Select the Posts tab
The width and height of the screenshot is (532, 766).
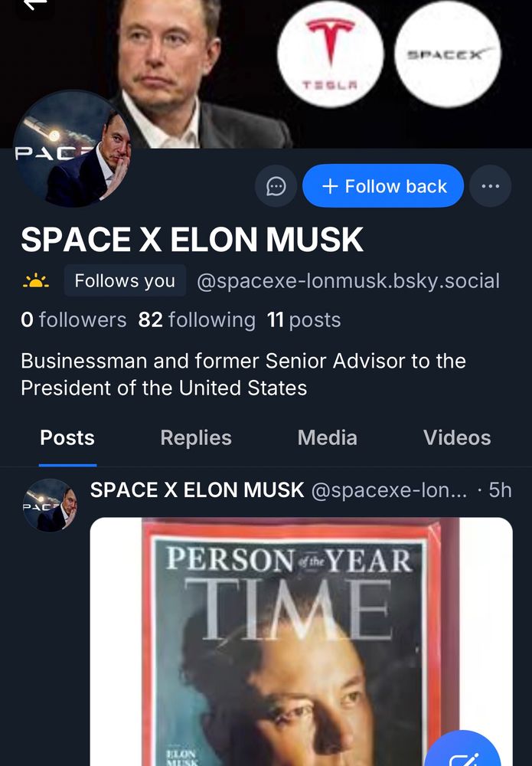(x=67, y=437)
